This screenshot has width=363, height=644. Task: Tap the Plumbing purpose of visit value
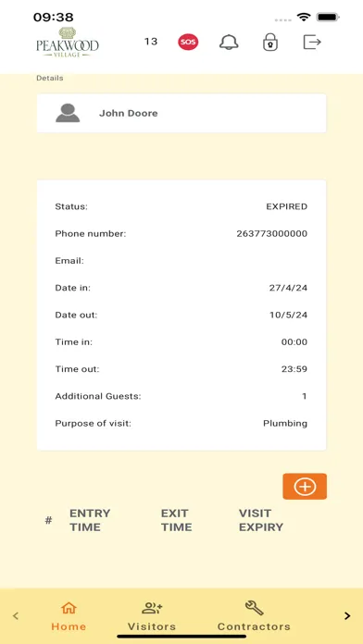[285, 424]
